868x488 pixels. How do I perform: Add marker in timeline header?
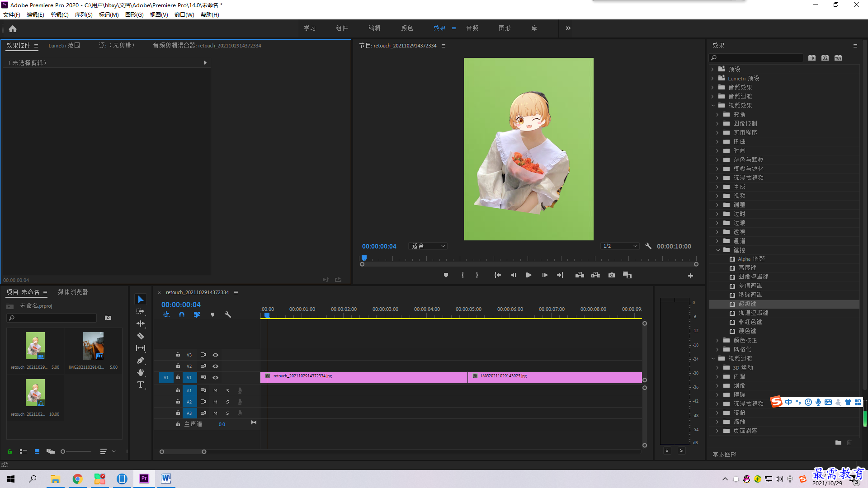coord(212,314)
